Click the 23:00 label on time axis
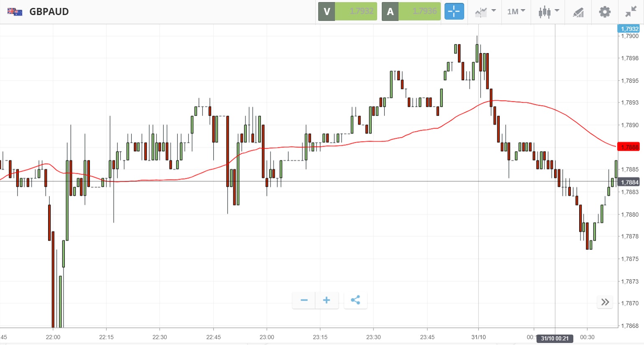Viewport: 644px width, 345px height. click(x=267, y=337)
